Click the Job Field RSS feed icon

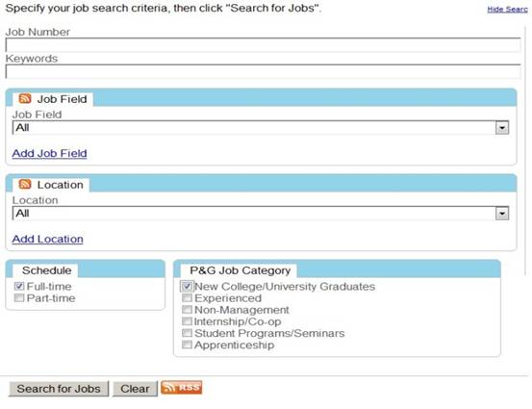(25, 99)
